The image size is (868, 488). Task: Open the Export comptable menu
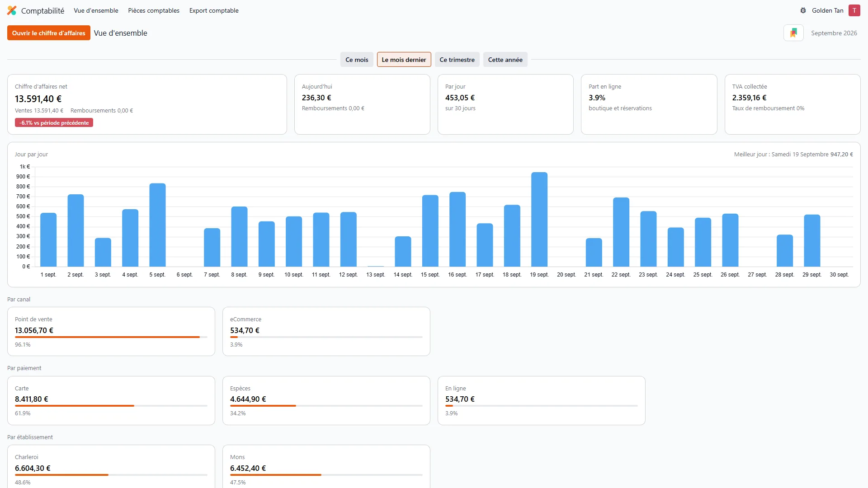point(214,10)
